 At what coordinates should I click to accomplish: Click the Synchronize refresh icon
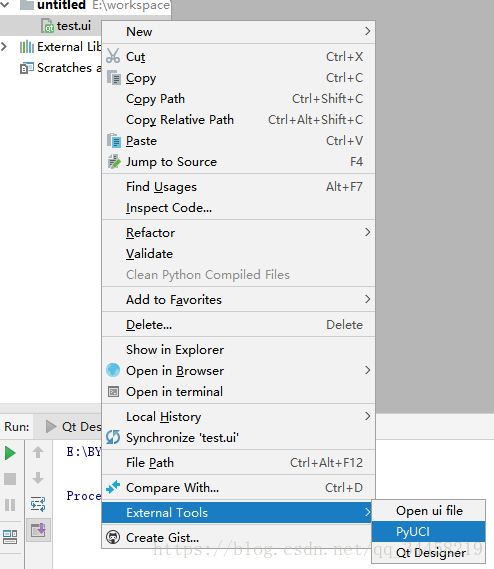(113, 437)
